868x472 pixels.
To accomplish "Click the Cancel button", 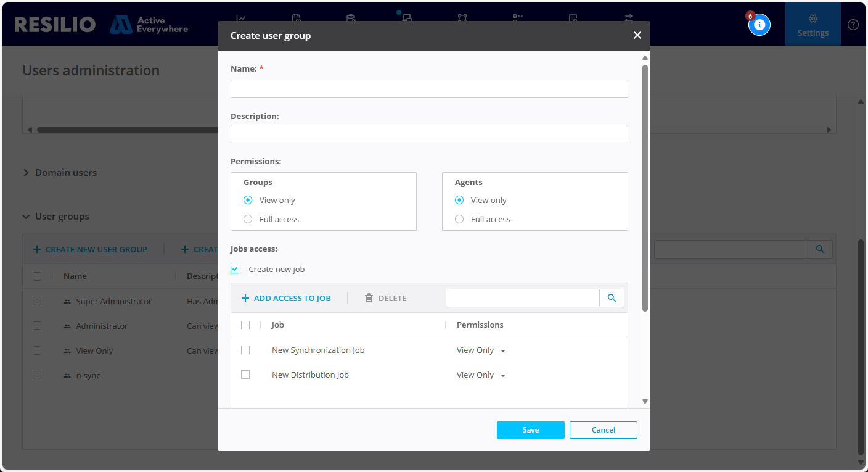I will (603, 430).
